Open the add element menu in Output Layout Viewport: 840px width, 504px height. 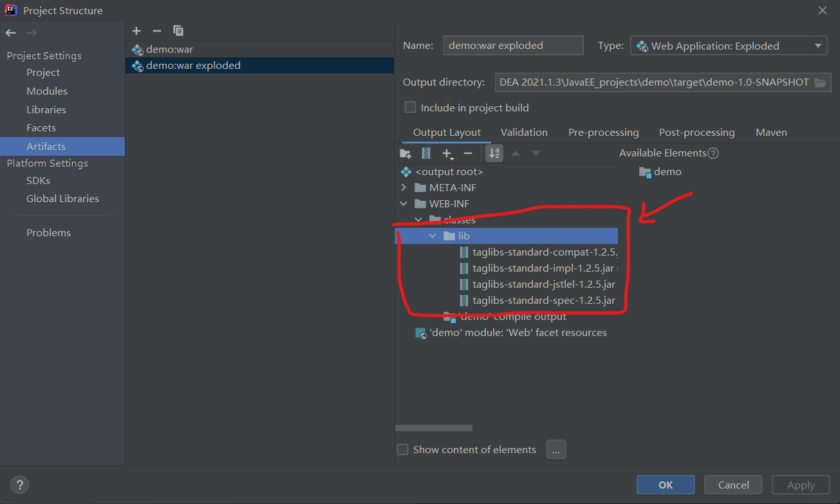tap(447, 153)
